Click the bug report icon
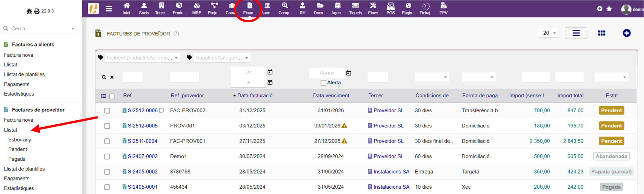The height and width of the screenshot is (194, 644). pyautogui.click(x=29, y=11)
